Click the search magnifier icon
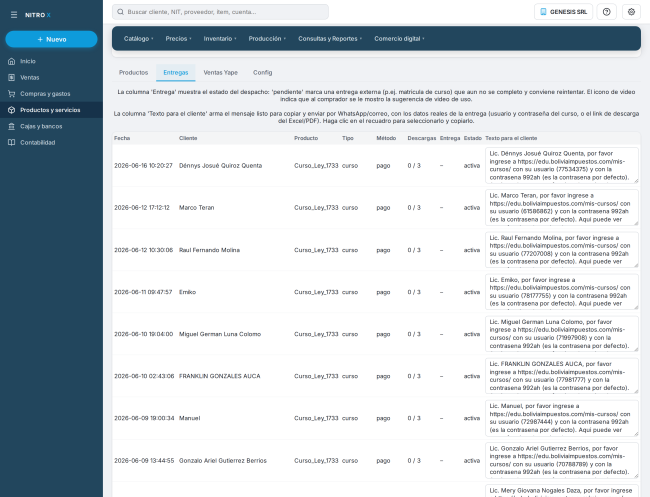 point(120,12)
